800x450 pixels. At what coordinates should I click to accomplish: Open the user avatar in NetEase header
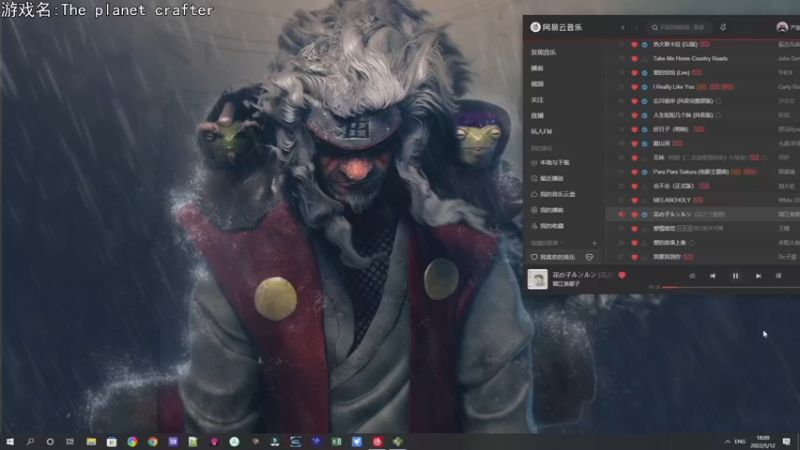[x=782, y=28]
